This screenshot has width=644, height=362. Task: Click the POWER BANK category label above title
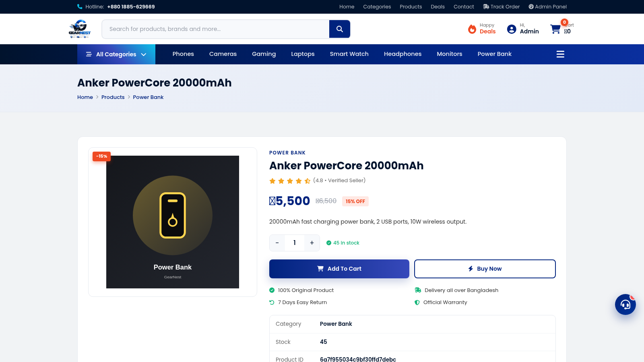click(287, 153)
